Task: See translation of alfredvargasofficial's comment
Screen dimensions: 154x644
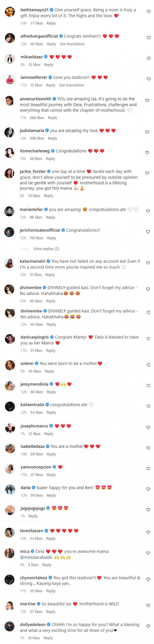Action: [x=72, y=44]
